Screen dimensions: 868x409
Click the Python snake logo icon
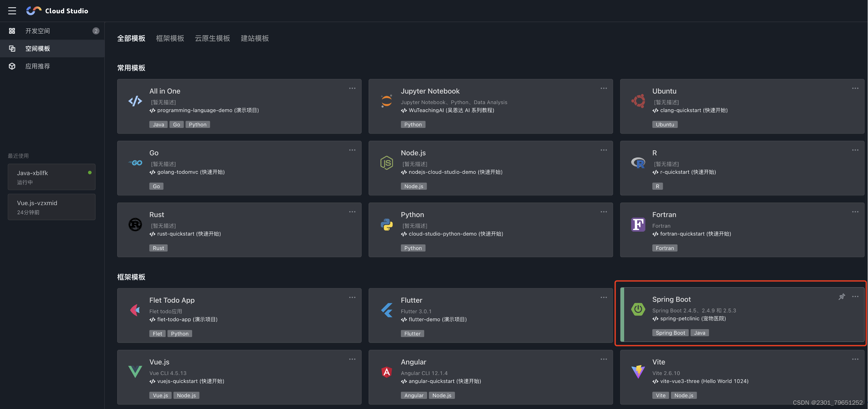tap(387, 224)
